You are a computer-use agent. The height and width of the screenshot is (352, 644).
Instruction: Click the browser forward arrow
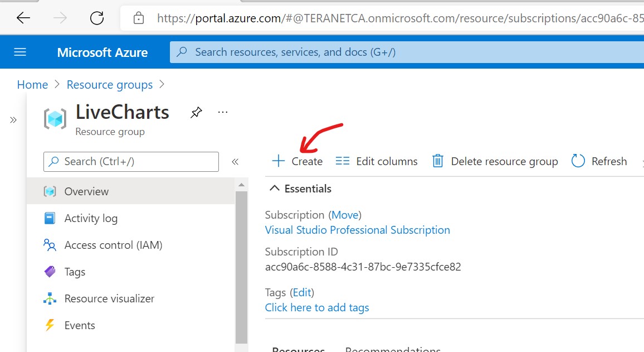point(60,18)
